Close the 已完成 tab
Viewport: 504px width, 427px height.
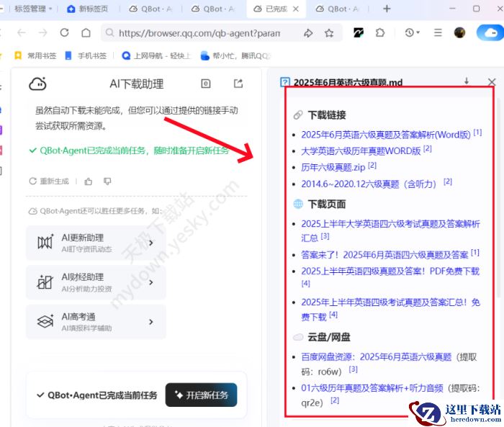296,9
